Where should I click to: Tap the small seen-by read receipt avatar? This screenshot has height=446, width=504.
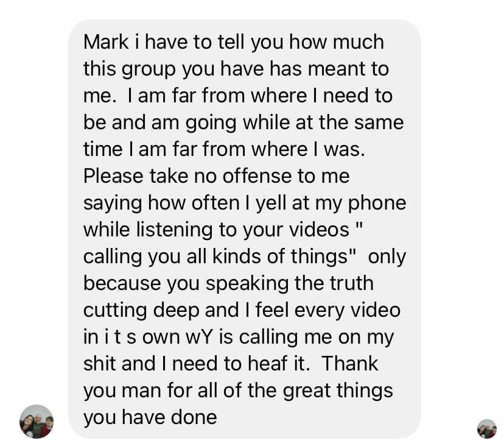486,428
